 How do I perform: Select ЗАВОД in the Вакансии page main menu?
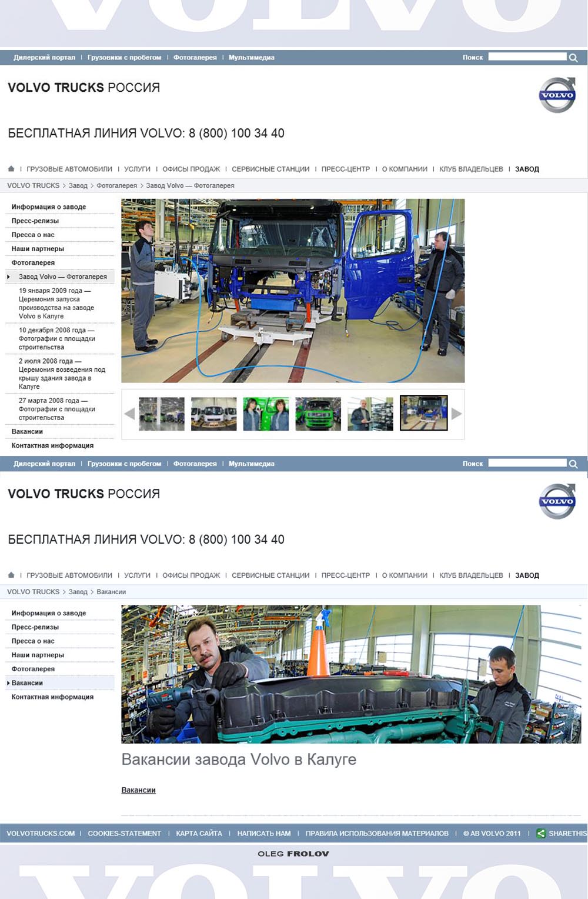[527, 575]
